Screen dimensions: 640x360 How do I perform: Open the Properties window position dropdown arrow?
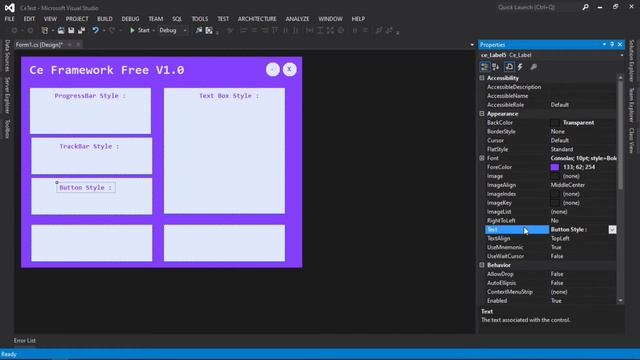(604, 44)
